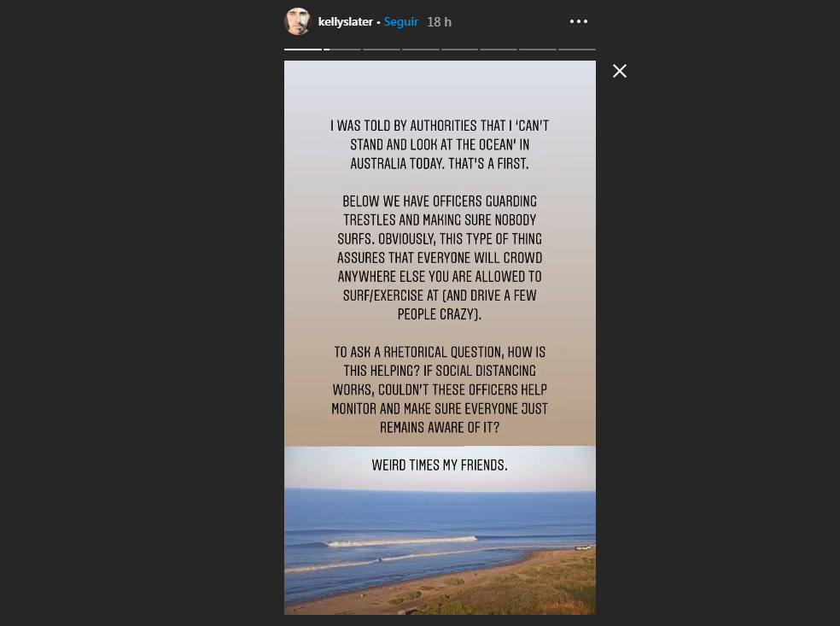
Task: Click the 18 h timestamp label
Action: pos(440,22)
